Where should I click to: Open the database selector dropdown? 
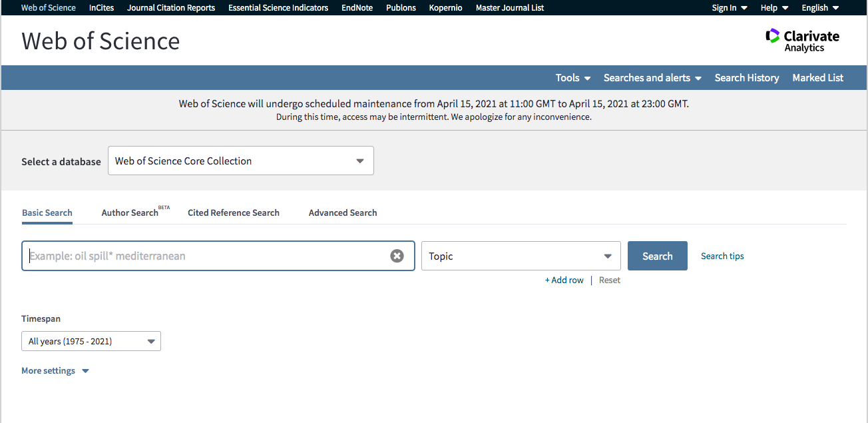point(241,161)
